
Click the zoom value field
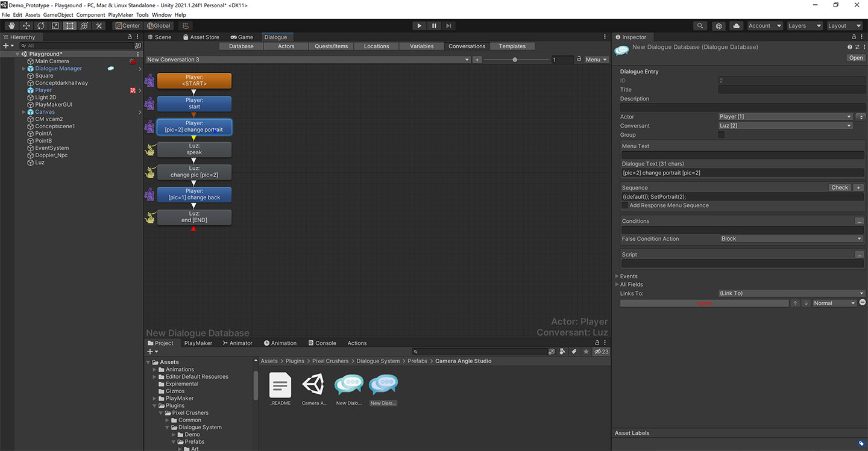click(562, 60)
